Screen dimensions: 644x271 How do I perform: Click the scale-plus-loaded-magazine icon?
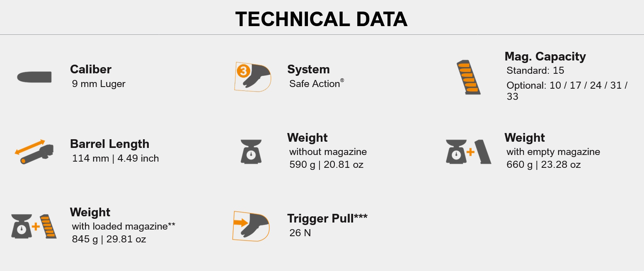click(34, 226)
